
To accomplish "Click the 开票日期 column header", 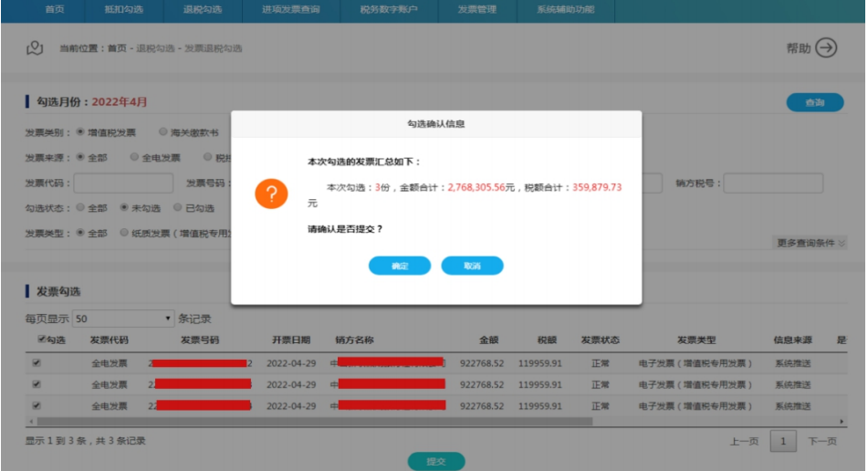I will click(x=291, y=340).
